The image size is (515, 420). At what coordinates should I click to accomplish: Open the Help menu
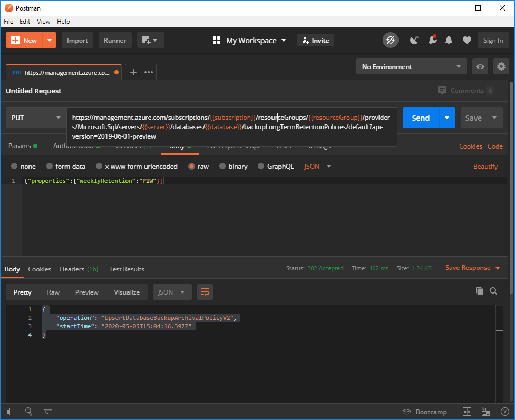click(x=63, y=22)
